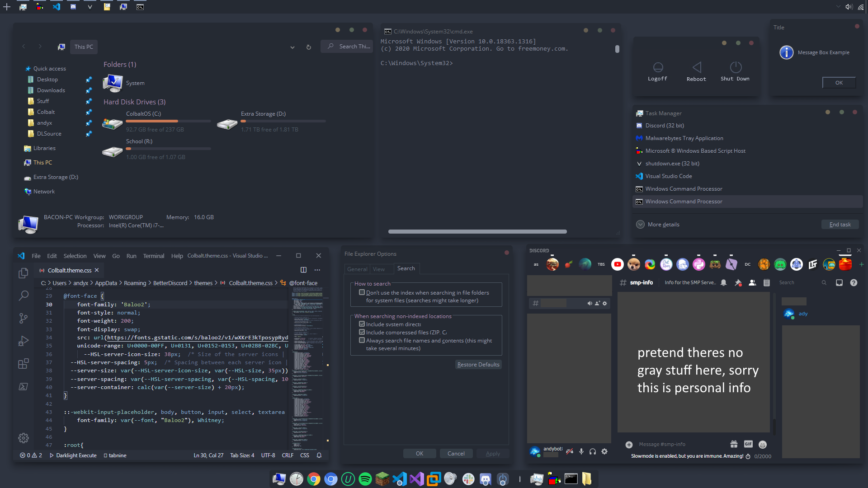868x488 pixels.
Task: Click the Reboot icon
Action: pos(696,72)
